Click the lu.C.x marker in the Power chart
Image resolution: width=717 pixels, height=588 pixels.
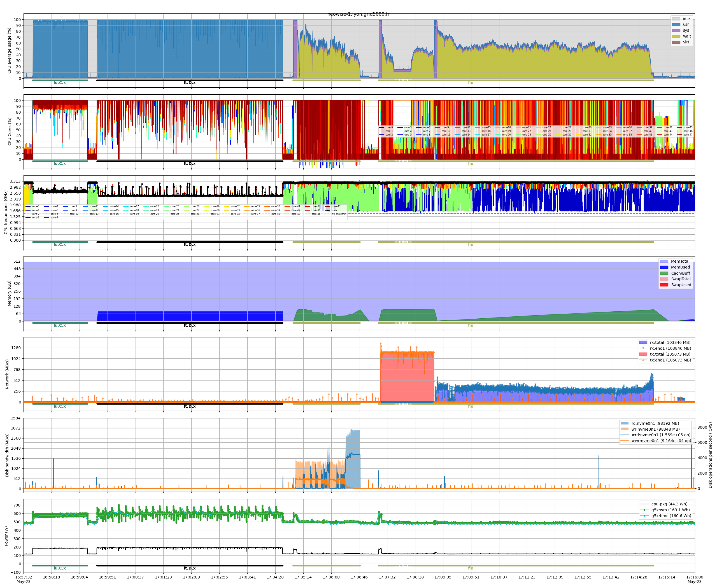click(x=60, y=568)
